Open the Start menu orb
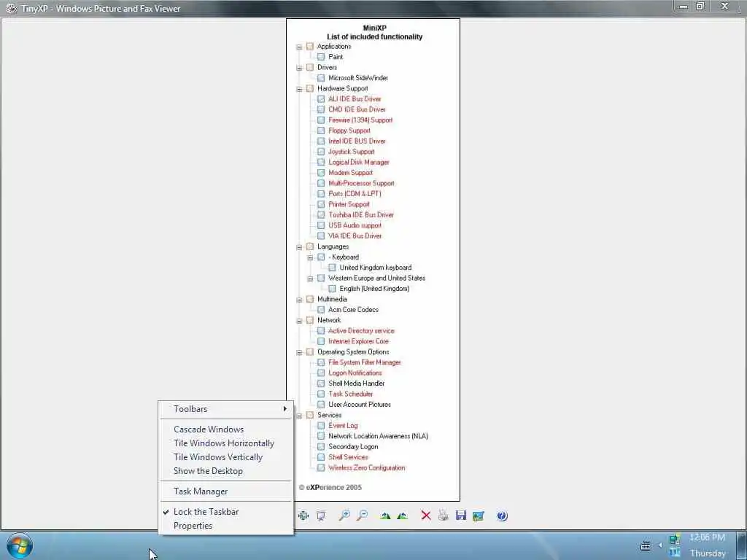This screenshot has height=560, width=747. [x=20, y=545]
